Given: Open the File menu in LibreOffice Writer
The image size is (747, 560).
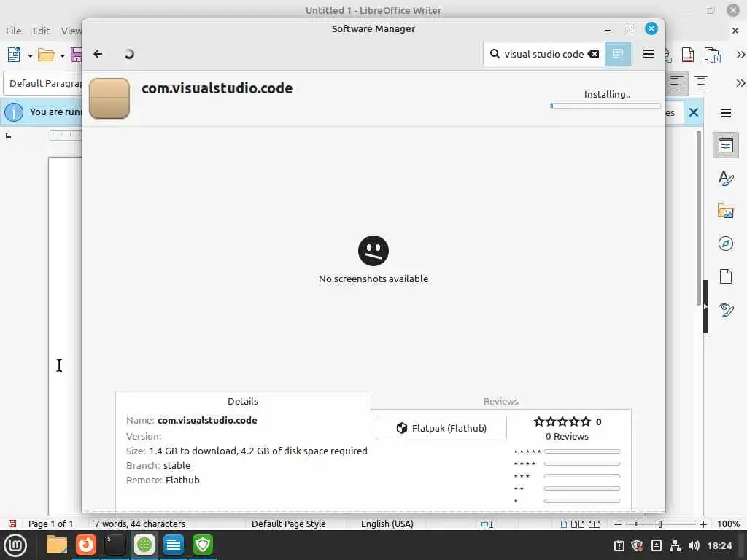Looking at the screenshot, I should [x=13, y=31].
